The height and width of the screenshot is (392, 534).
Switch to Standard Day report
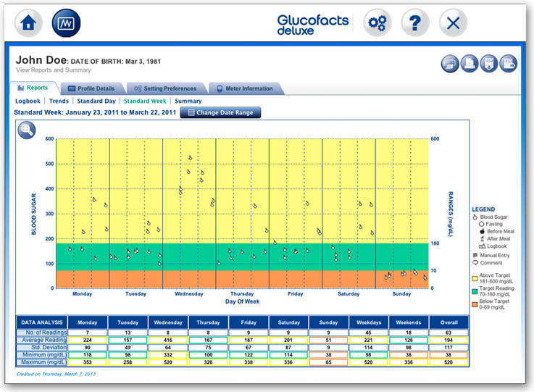click(96, 101)
